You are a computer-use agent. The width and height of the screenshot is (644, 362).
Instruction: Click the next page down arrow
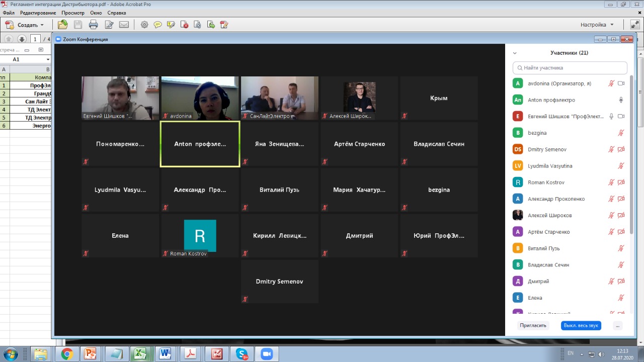click(x=22, y=39)
